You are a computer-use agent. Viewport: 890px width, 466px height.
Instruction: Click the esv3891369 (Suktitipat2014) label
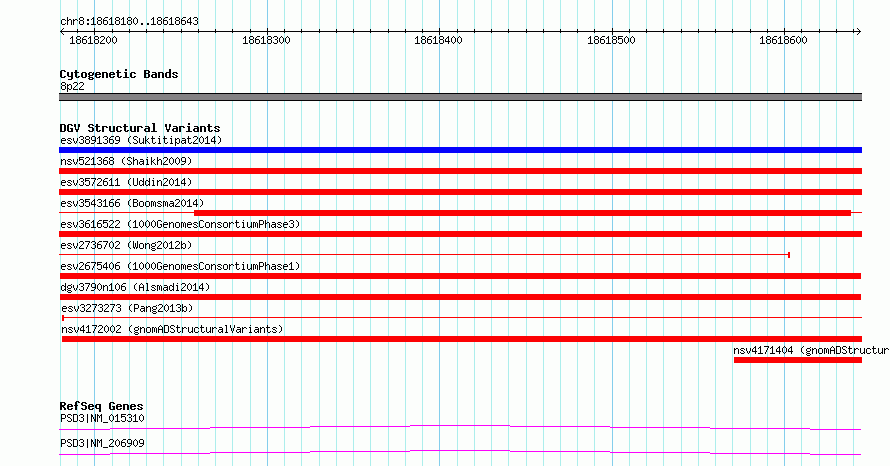point(141,140)
